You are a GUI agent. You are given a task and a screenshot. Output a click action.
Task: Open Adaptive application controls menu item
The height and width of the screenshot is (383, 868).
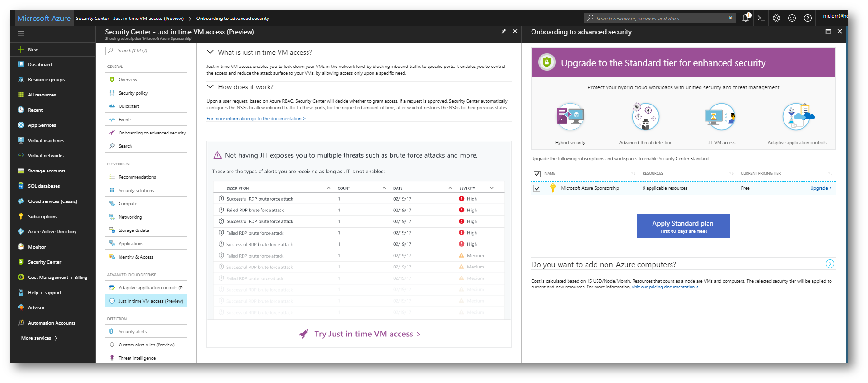pos(146,288)
